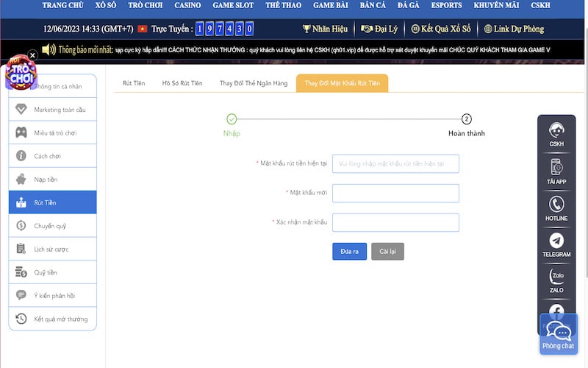Image resolution: width=588 pixels, height=368 pixels.
Task: Click the clipboard Lịch sử cược icon
Action: coord(21,249)
